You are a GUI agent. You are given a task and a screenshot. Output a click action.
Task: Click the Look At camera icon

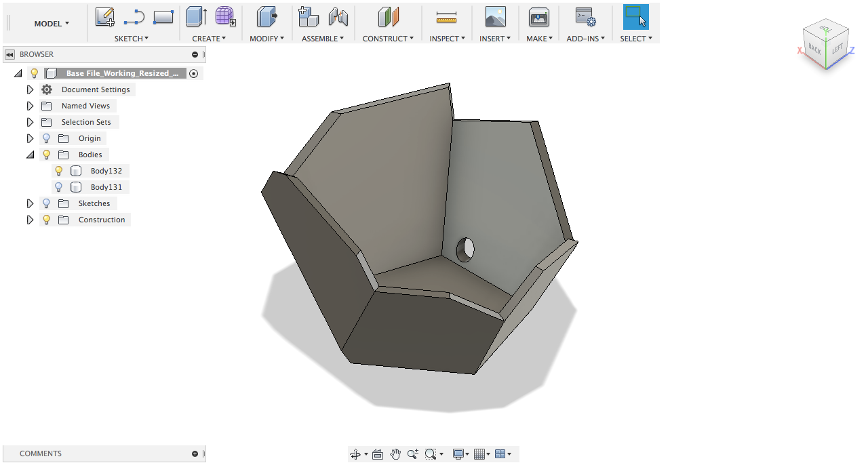(x=378, y=454)
